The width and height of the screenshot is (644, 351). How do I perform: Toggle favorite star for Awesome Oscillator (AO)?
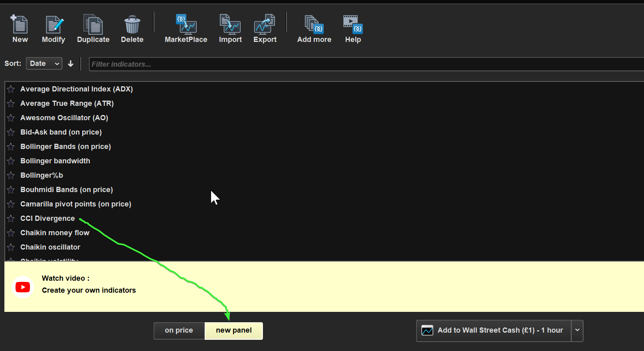coord(11,118)
